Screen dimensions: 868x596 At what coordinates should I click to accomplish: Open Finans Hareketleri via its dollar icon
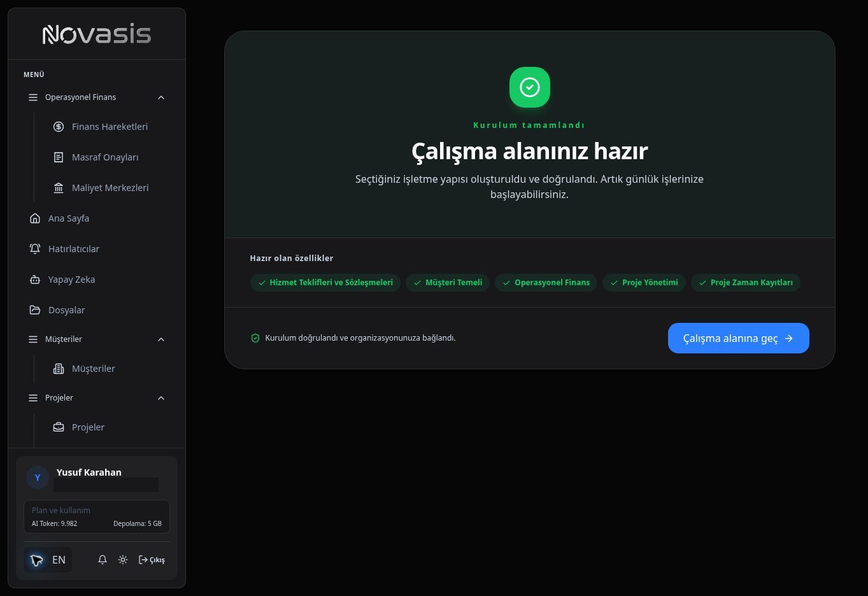coord(59,127)
